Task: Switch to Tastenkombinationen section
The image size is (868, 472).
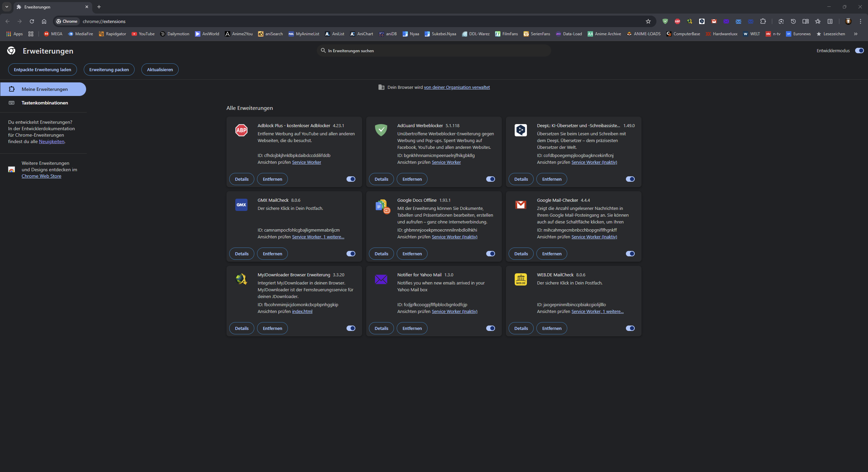Action: (x=44, y=103)
